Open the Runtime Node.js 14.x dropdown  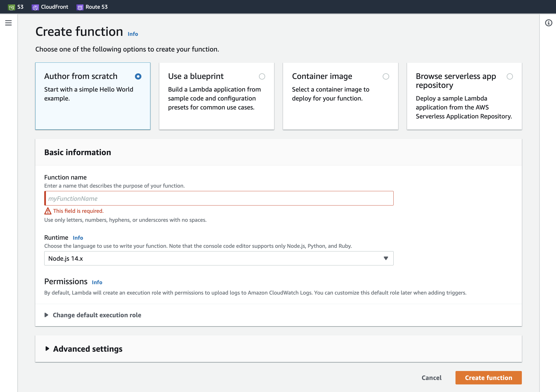[219, 258]
